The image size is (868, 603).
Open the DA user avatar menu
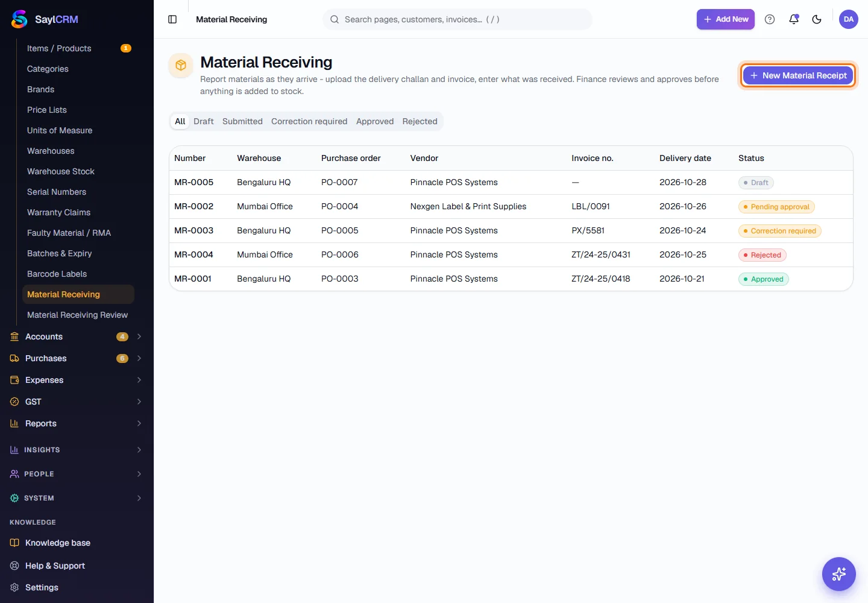(x=849, y=19)
